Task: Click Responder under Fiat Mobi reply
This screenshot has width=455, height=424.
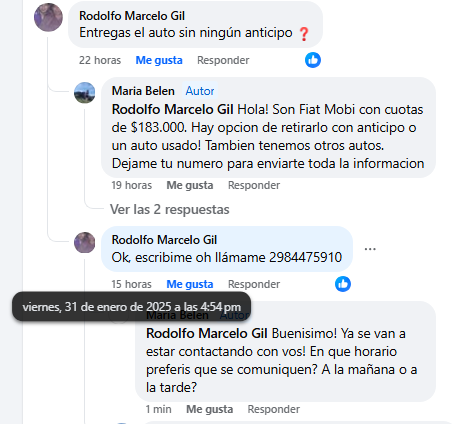Action: [x=254, y=185]
